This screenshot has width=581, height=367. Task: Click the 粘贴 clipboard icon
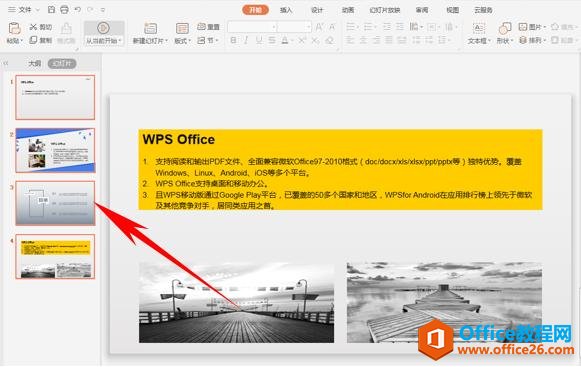[x=14, y=28]
